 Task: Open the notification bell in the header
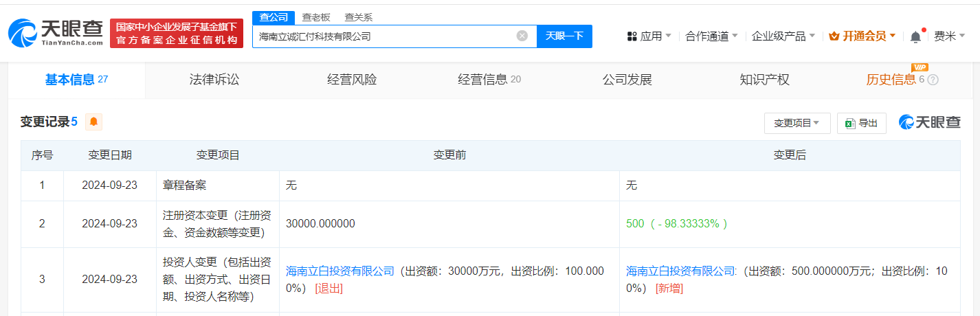[915, 36]
